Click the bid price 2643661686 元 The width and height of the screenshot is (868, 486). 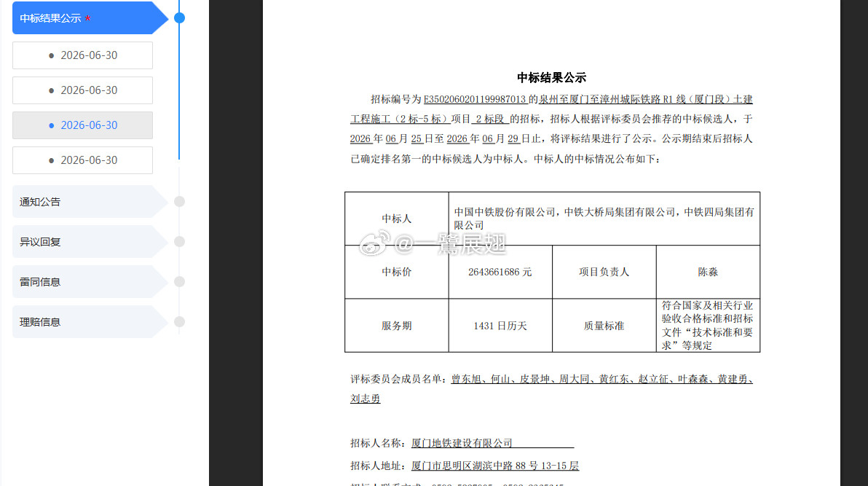(x=500, y=272)
